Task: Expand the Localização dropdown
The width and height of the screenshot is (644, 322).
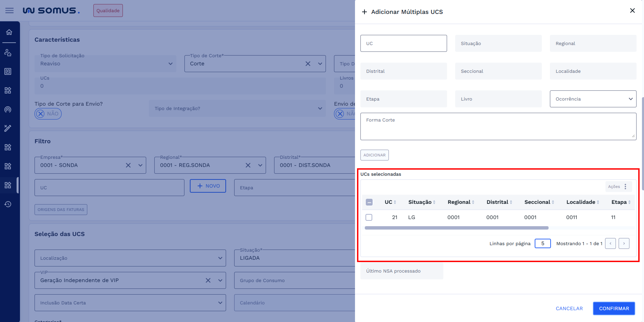Action: [x=130, y=258]
